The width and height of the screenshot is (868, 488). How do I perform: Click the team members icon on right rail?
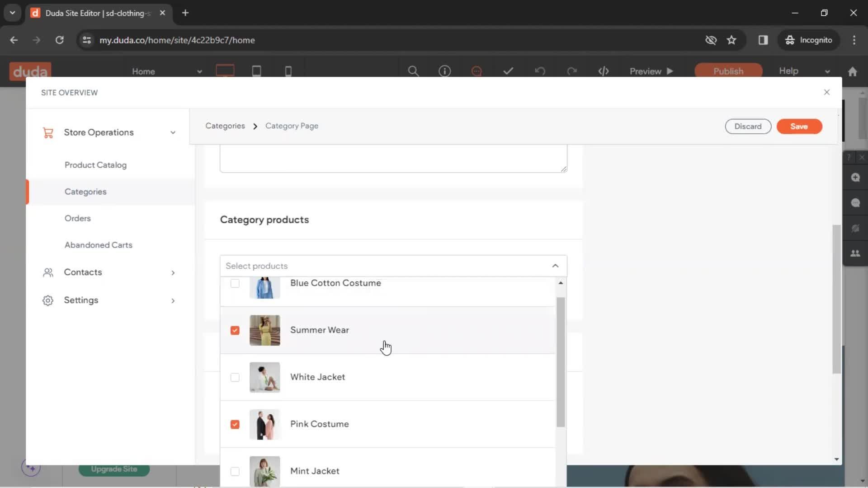point(855,253)
